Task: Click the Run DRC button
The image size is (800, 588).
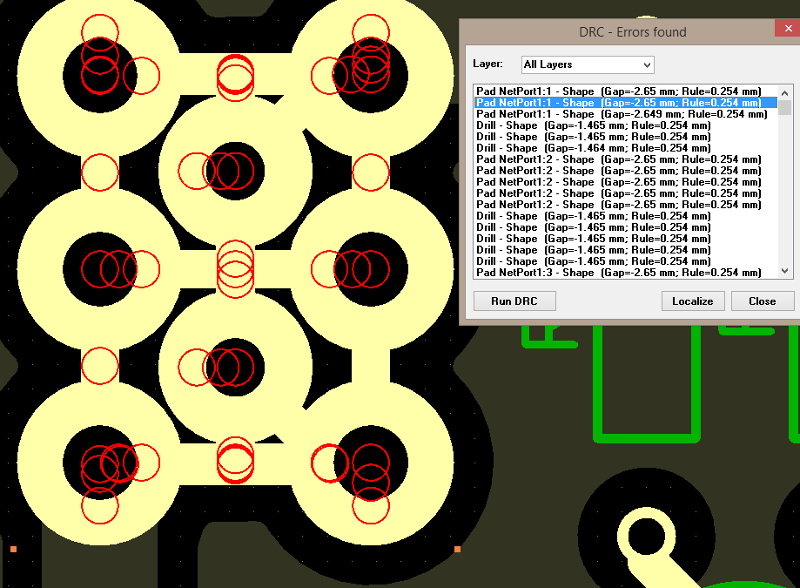Action: 514,301
